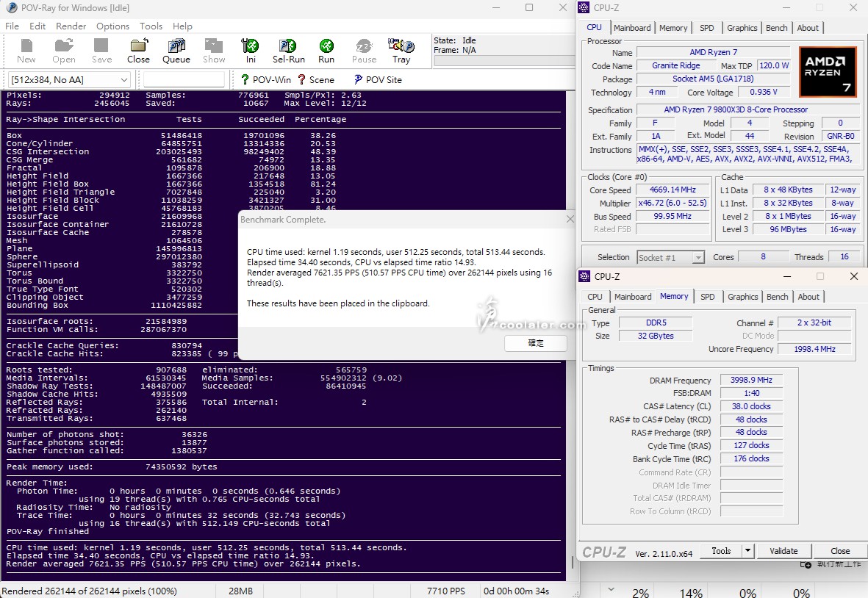
Task: Switch to Graphics tab in top CPU-Z
Action: click(x=742, y=28)
